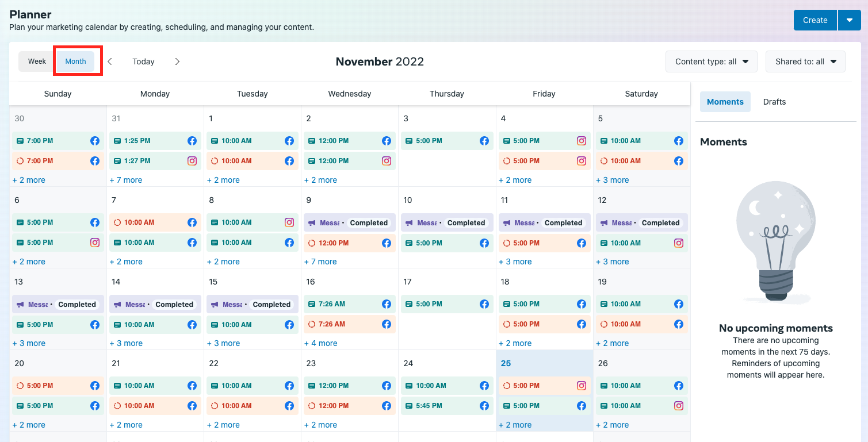Click the megaphone icon on November 11's message

(506, 223)
